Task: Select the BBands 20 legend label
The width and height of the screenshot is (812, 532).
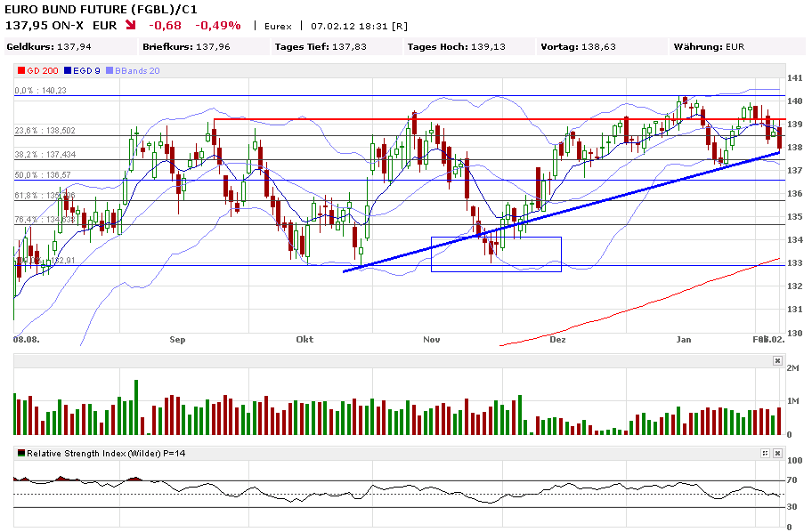Action: coord(137,71)
